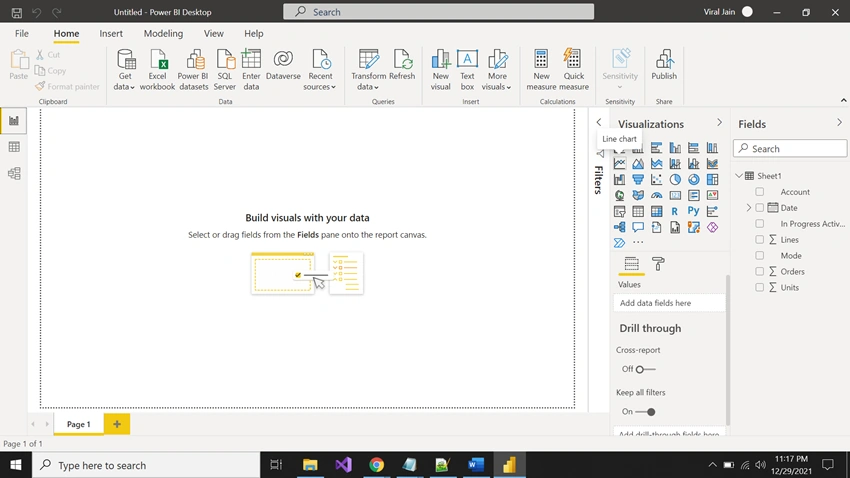Add a Donut chart visual

694,179
